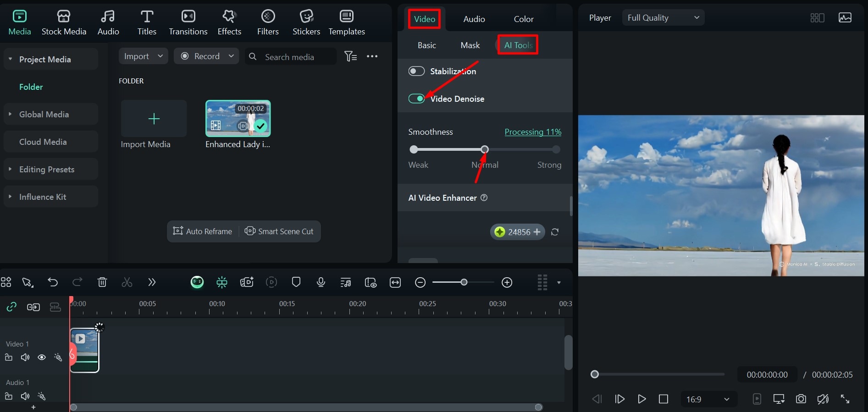This screenshot has width=868, height=412.
Task: Click the Smart Scene Cut button
Action: pyautogui.click(x=279, y=231)
